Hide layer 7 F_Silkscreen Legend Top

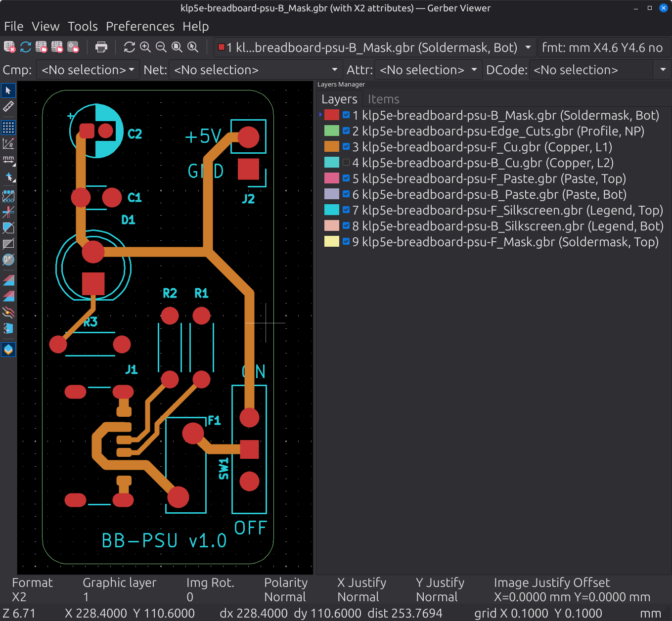pos(346,210)
